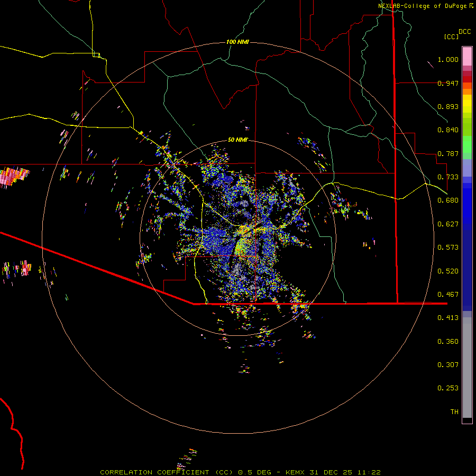Click the [CC] units label
This screenshot has width=476, height=476.
point(451,36)
